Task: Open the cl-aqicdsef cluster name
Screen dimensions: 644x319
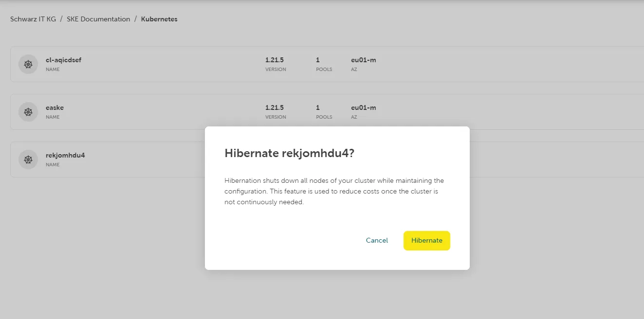Action: [x=63, y=60]
